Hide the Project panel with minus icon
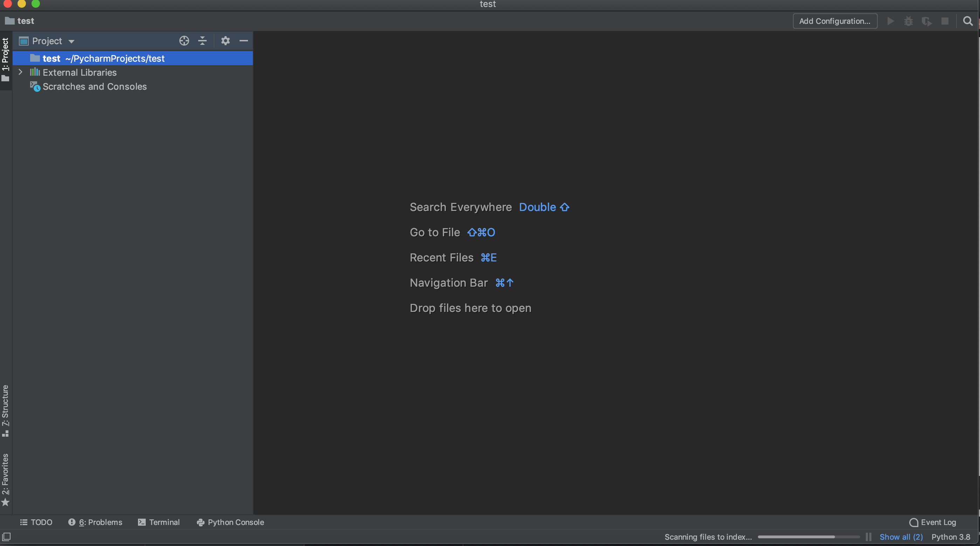 coord(244,41)
